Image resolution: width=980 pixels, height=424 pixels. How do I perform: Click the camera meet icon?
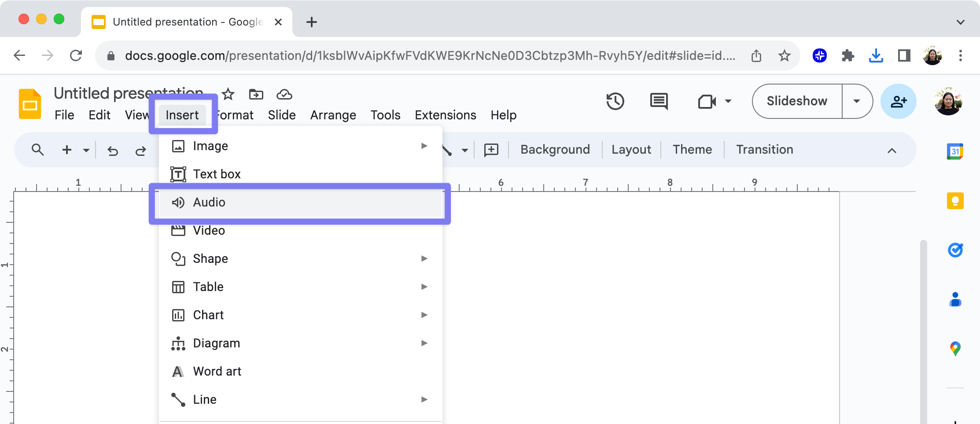[x=707, y=102]
